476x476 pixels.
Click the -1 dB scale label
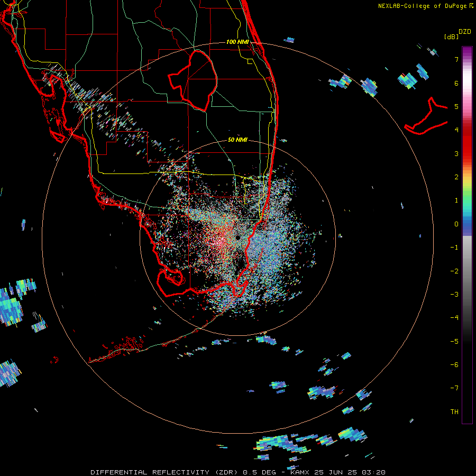454,248
